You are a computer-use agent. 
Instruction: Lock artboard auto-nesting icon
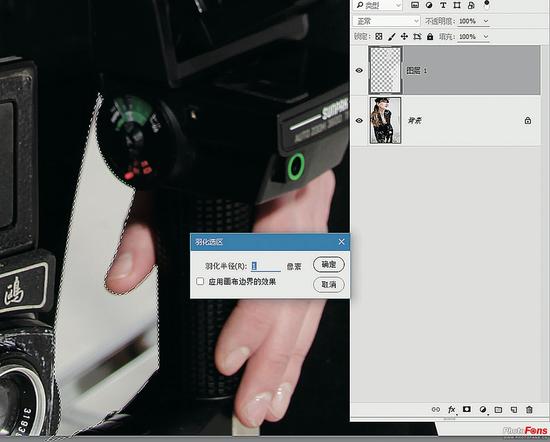point(417,36)
